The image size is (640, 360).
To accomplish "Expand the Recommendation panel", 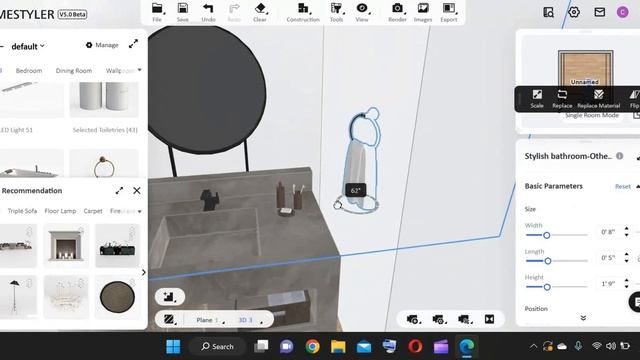I will coord(119,191).
